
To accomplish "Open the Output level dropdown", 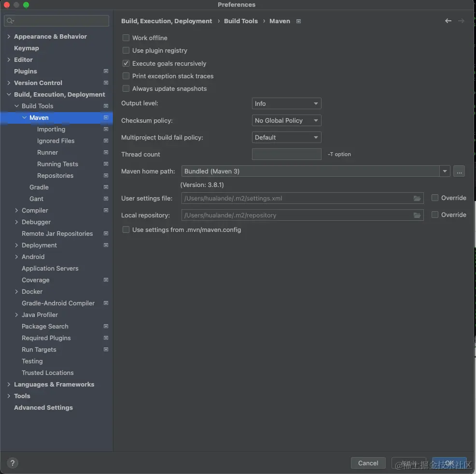I will (x=286, y=103).
